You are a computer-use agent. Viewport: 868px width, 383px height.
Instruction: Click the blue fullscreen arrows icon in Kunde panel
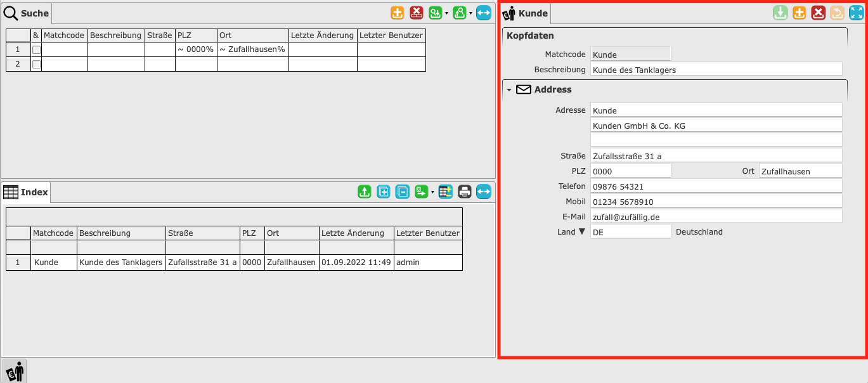(x=857, y=13)
